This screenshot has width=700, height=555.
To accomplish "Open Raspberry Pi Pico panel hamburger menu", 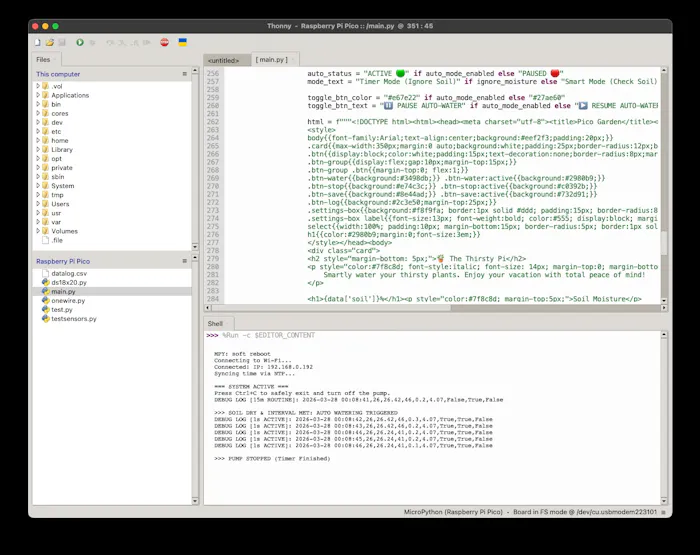I will tap(185, 261).
